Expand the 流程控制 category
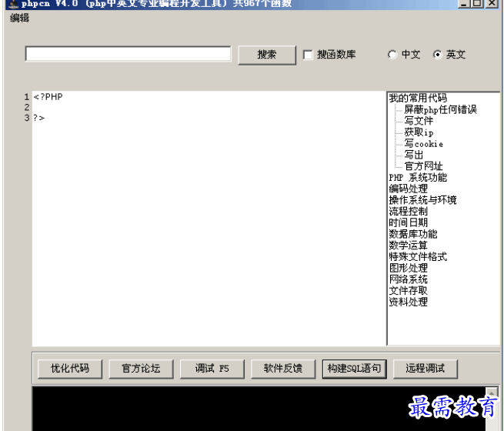Viewport: 504px width, 431px height. [x=409, y=211]
